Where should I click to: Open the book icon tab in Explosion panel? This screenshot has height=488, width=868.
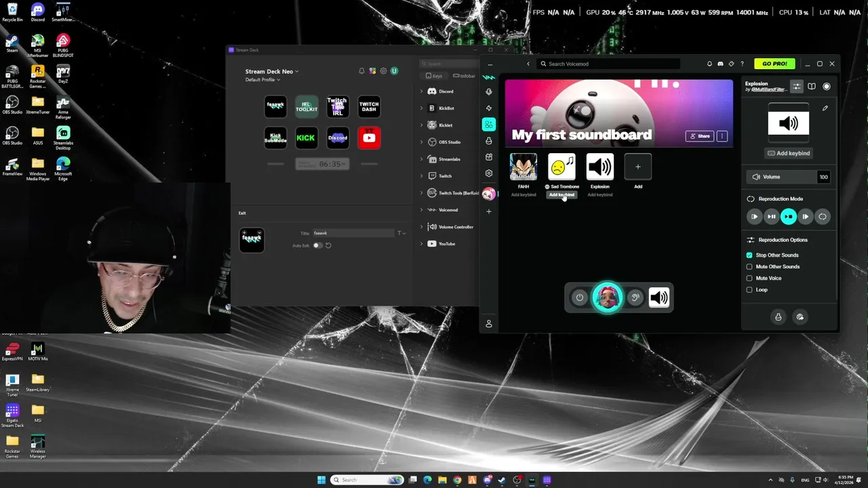[x=812, y=87]
